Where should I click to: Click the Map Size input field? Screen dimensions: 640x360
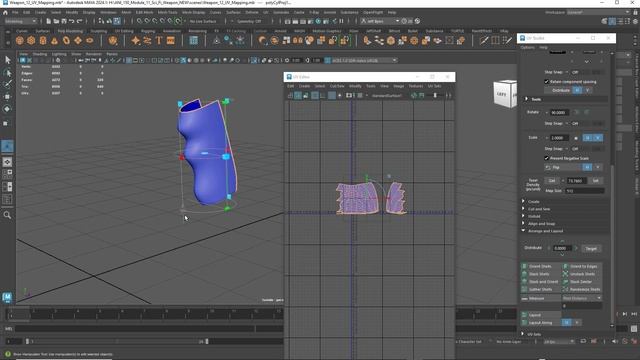tap(585, 191)
